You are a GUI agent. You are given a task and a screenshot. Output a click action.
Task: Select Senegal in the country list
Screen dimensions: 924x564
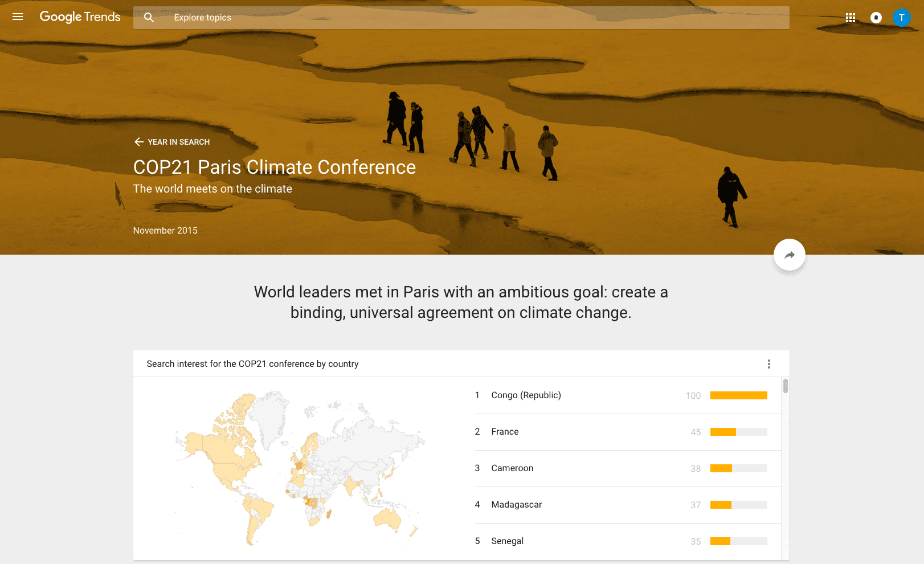click(x=507, y=541)
